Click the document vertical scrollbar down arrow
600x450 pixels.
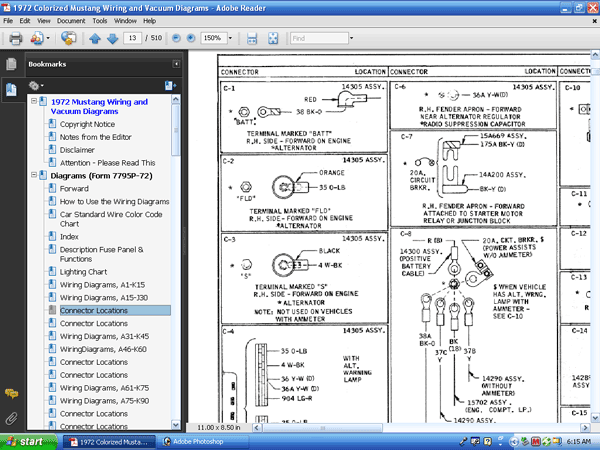[595, 417]
